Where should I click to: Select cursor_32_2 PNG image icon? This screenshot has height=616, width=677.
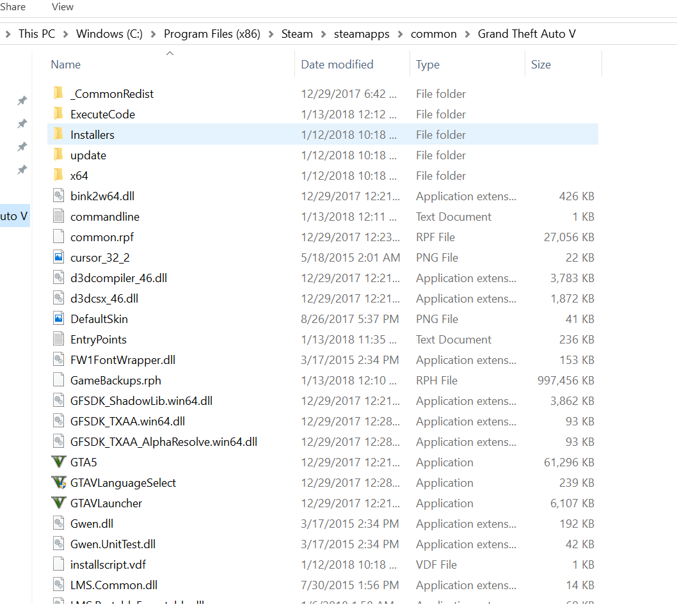[59, 257]
